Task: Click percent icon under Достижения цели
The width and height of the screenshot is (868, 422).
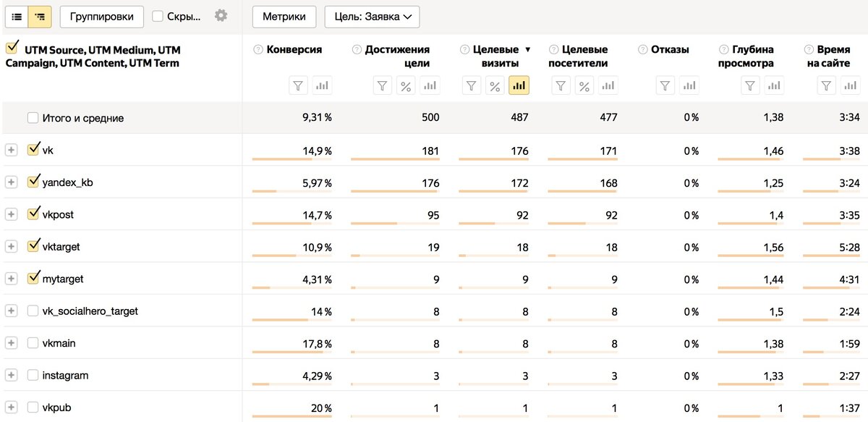Action: pyautogui.click(x=406, y=85)
